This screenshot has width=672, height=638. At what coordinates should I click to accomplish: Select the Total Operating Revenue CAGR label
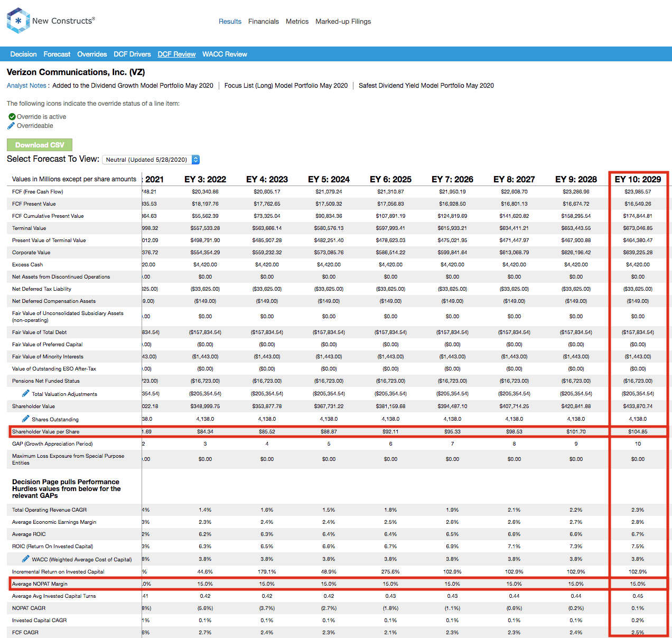(x=50, y=510)
